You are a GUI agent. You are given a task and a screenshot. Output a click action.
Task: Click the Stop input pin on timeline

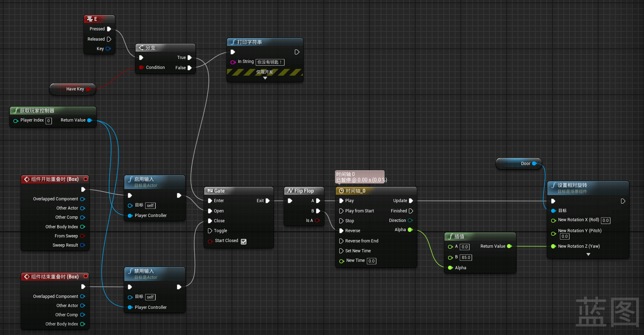[341, 221]
